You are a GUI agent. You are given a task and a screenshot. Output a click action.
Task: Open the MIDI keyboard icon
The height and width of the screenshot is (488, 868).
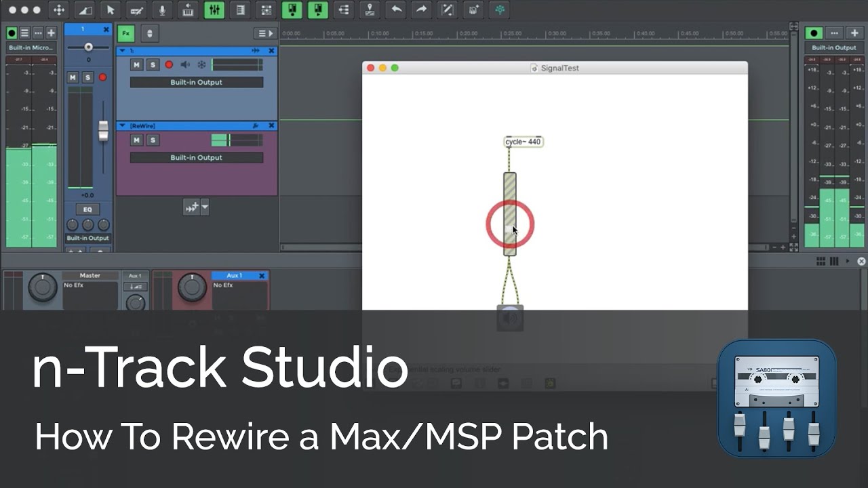click(x=188, y=10)
